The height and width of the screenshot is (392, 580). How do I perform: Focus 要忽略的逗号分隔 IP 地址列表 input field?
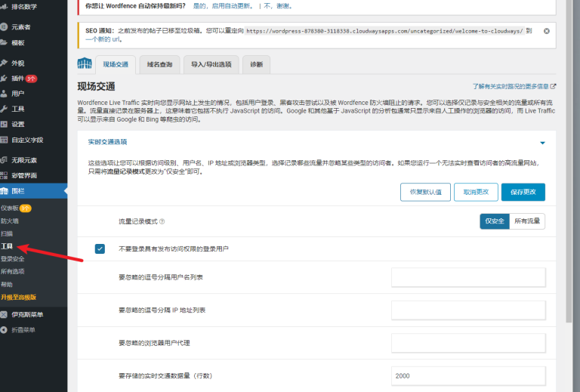coord(468,310)
